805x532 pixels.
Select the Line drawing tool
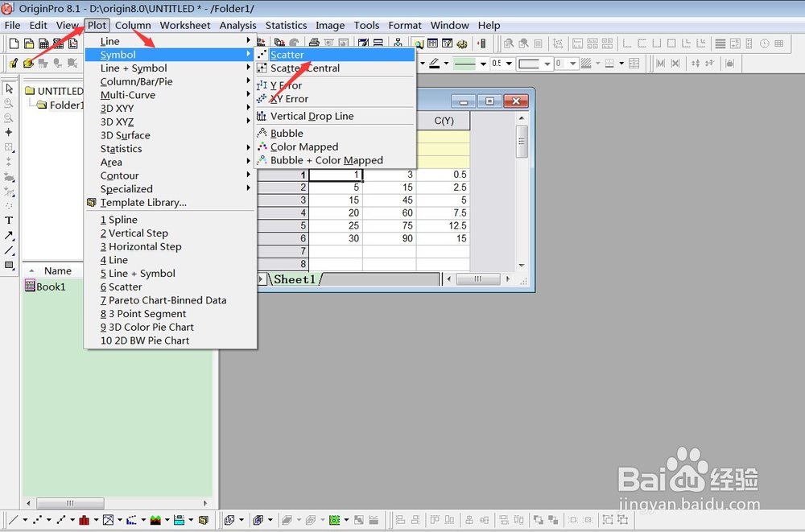(x=9, y=250)
